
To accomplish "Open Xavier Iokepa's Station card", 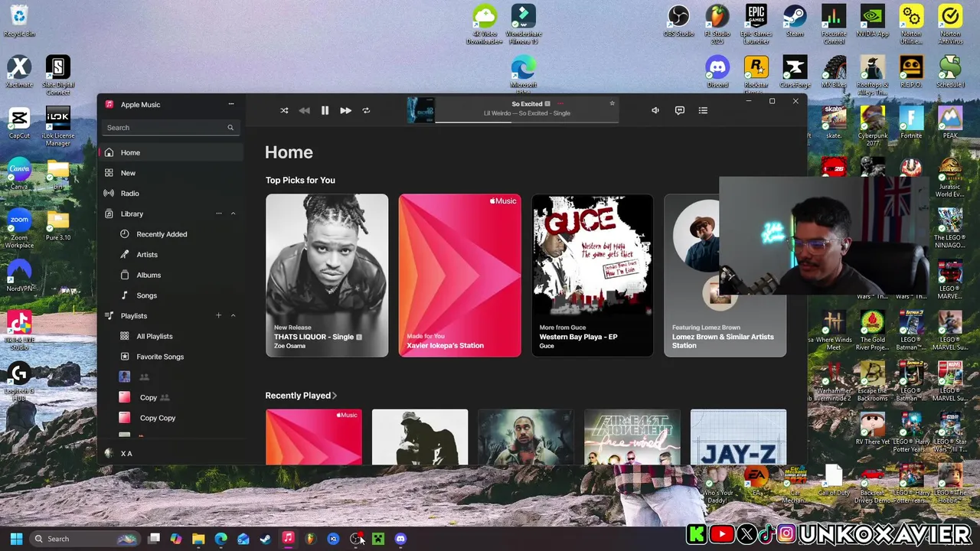I will pyautogui.click(x=459, y=275).
